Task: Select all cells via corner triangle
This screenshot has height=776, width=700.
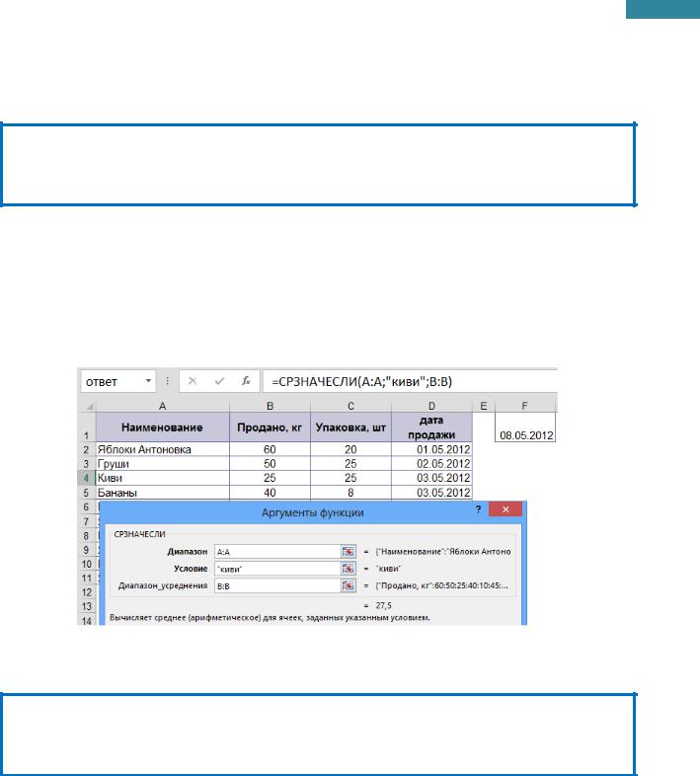Action: [90, 407]
